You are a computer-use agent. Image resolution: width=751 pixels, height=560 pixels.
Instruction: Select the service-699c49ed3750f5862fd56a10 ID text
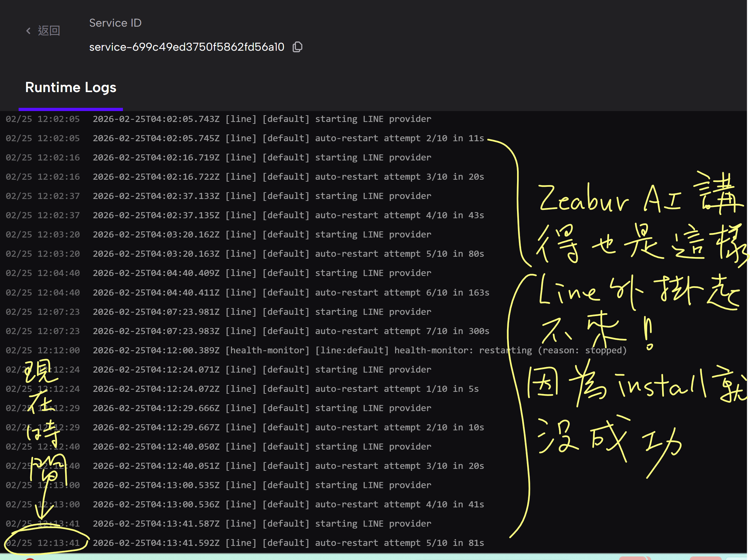(187, 47)
